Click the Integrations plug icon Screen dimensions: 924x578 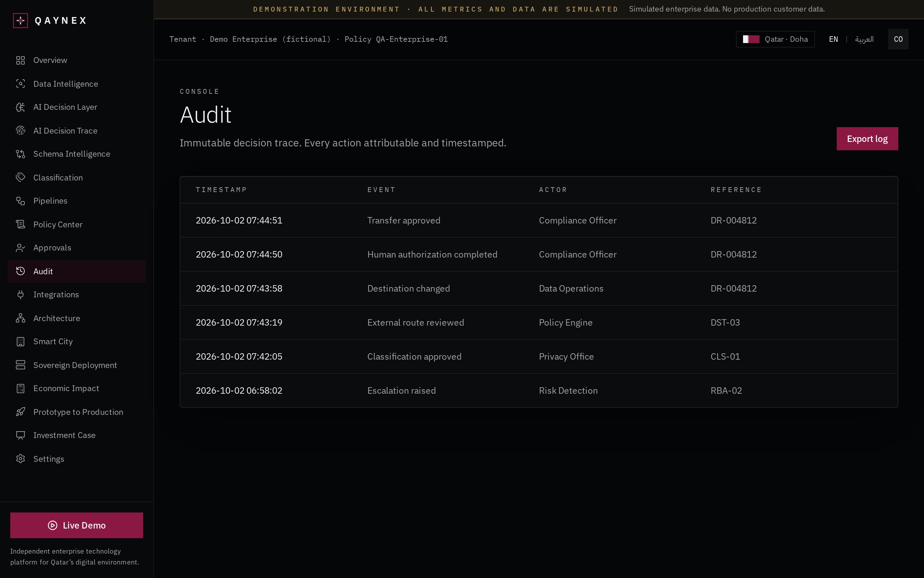21,295
